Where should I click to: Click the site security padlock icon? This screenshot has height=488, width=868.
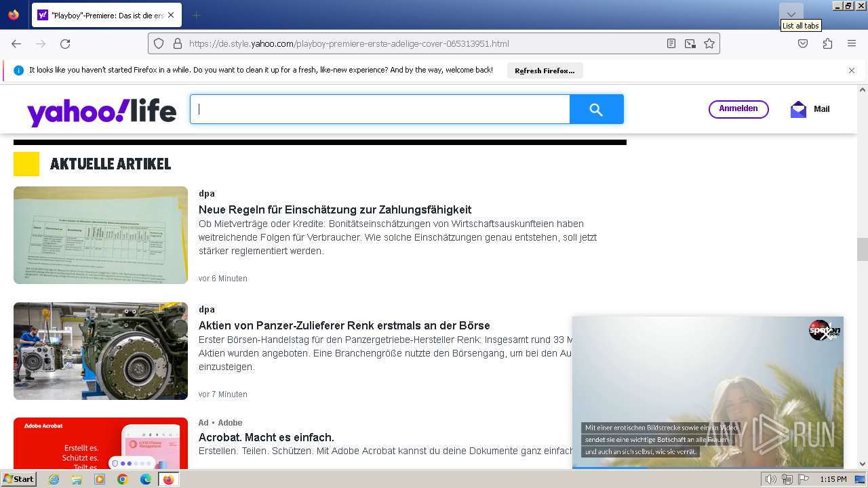pos(178,43)
